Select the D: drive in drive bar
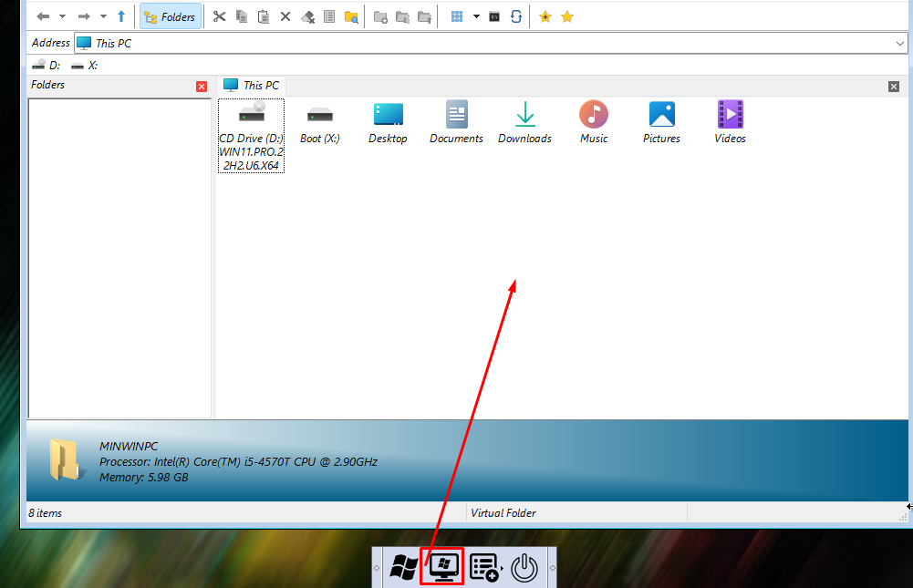913x588 pixels. point(47,66)
